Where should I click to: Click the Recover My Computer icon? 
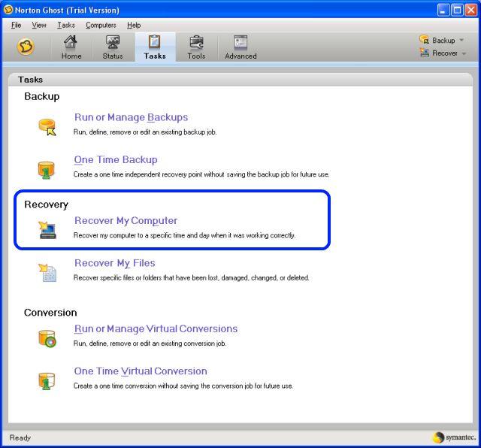pyautogui.click(x=47, y=230)
